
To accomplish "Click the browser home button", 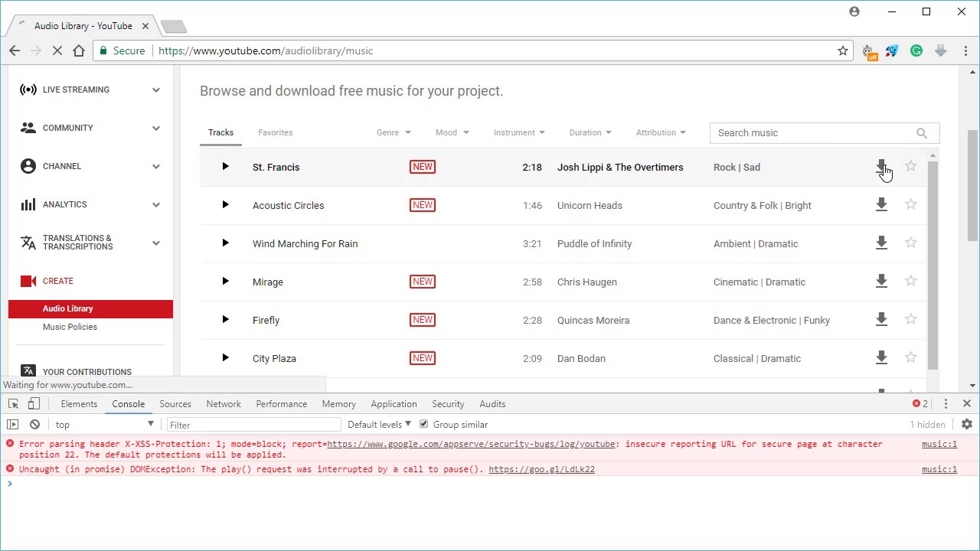I will pos(79,51).
